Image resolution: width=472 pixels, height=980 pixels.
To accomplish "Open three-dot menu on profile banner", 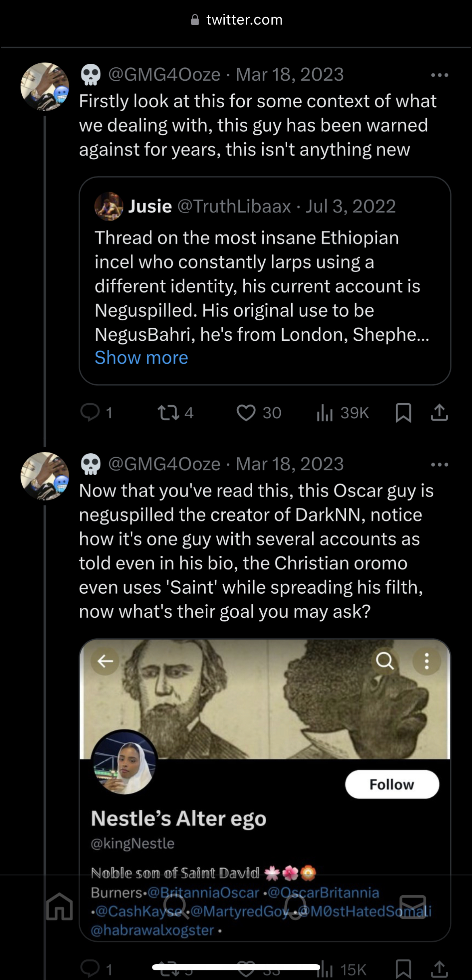I will click(426, 661).
